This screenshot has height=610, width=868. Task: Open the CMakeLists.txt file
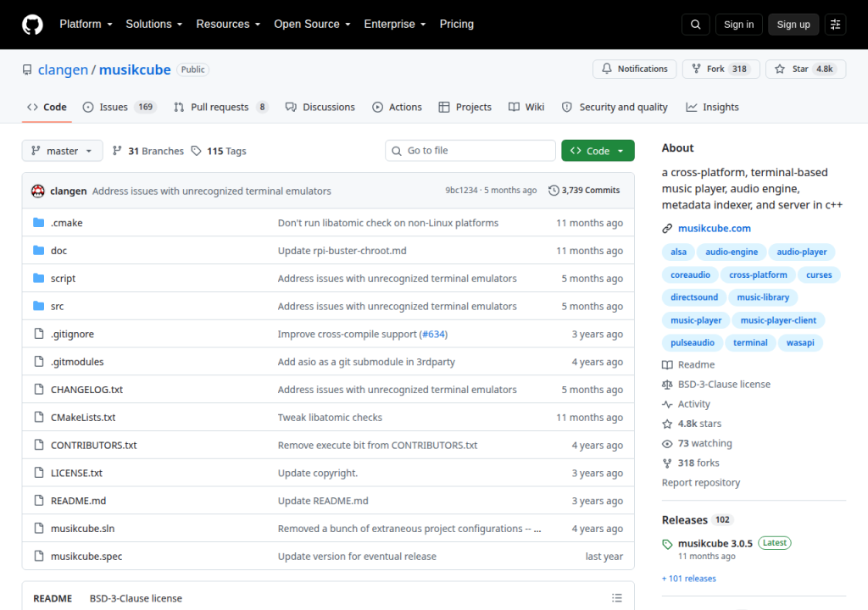83,418
